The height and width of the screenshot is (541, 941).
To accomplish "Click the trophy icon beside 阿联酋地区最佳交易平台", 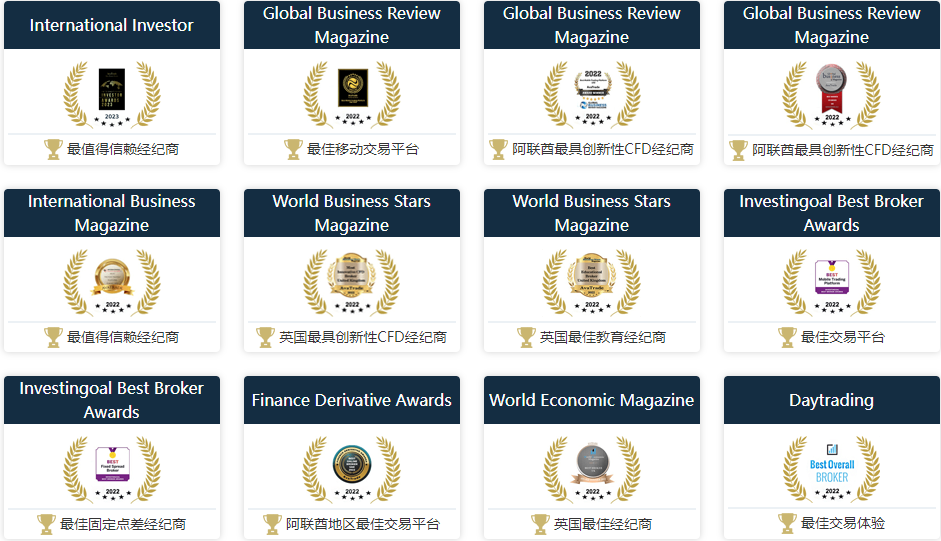I will (x=272, y=524).
